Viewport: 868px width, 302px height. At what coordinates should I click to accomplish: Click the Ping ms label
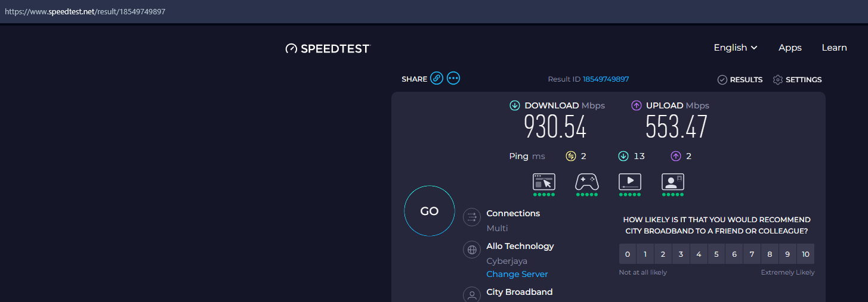click(x=527, y=156)
